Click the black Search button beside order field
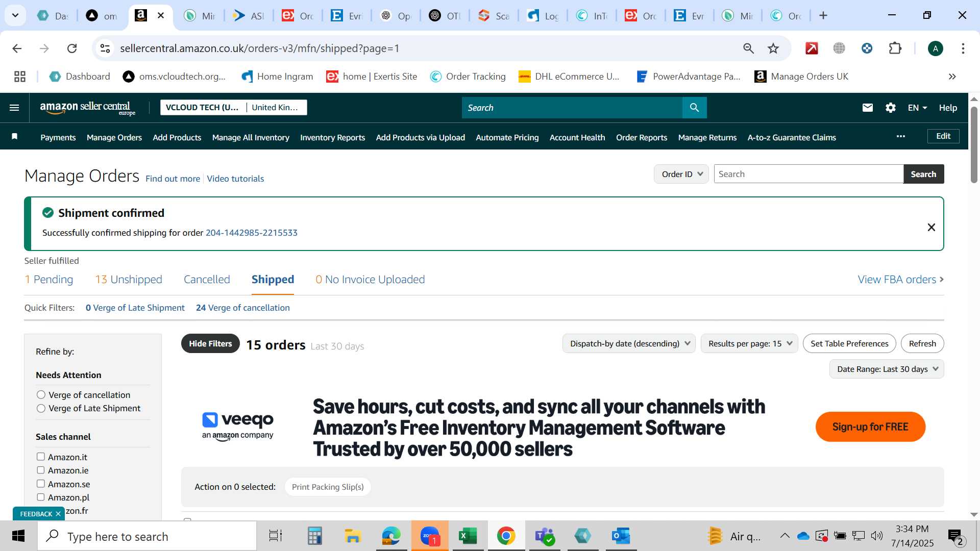 [923, 174]
